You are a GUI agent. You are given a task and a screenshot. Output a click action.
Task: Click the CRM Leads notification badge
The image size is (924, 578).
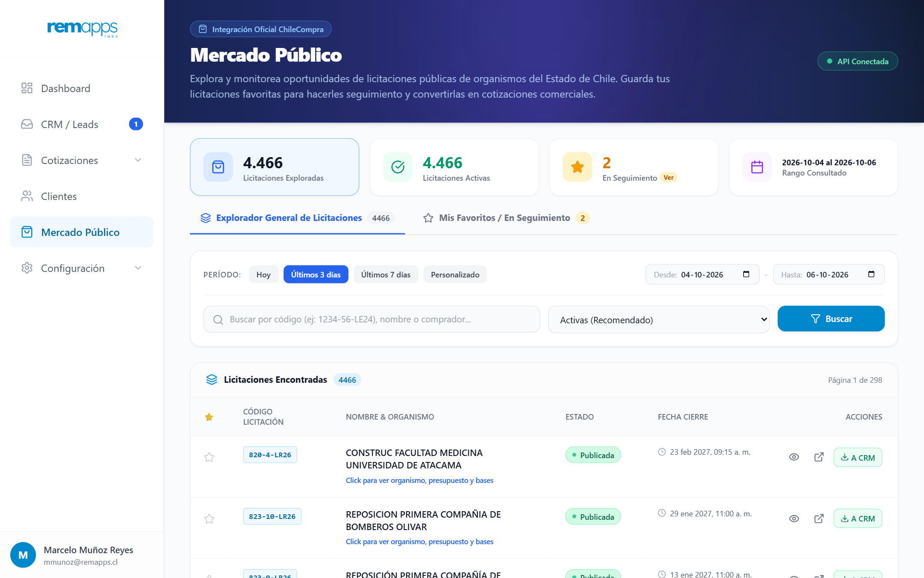point(136,124)
